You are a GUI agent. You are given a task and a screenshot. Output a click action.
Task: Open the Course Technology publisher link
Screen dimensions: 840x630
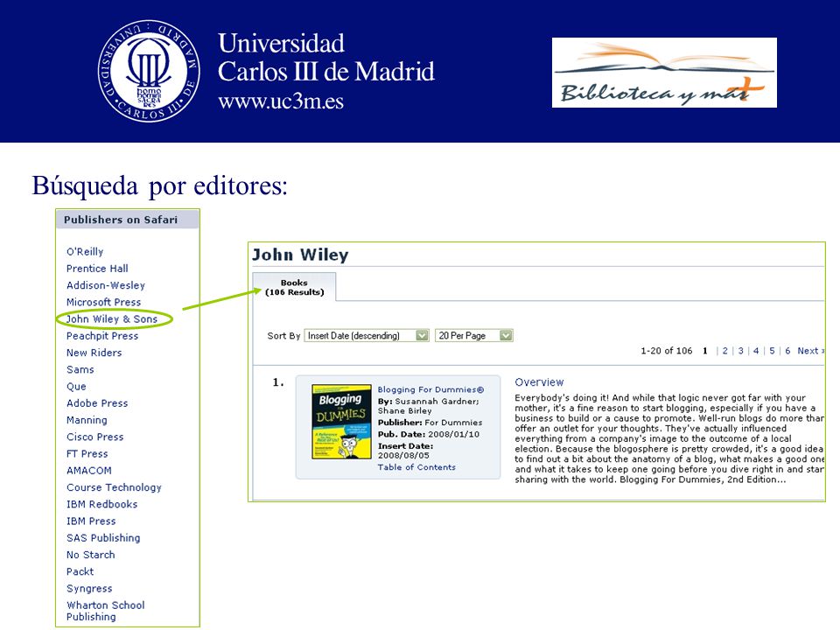[114, 487]
